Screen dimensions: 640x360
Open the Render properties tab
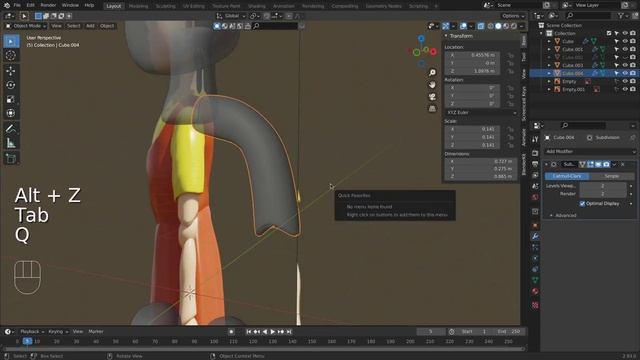[535, 153]
